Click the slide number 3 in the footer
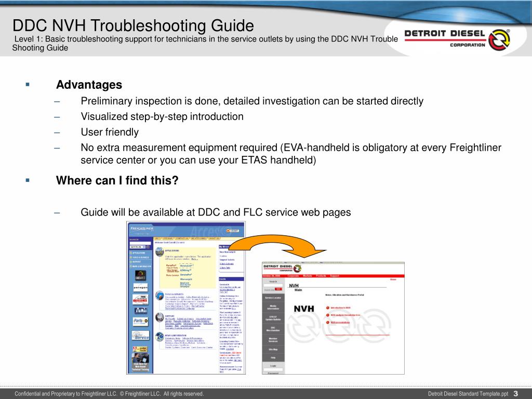This screenshot has width=532, height=399. click(x=516, y=394)
